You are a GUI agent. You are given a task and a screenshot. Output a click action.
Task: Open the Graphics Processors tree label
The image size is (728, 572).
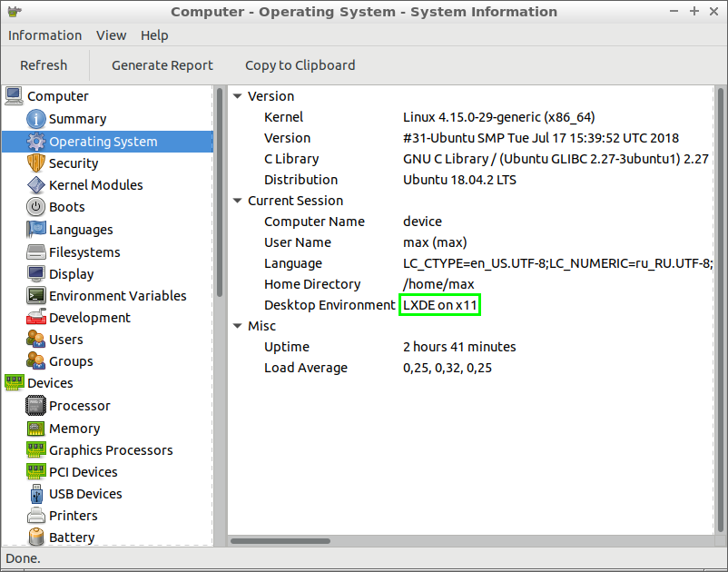111,450
